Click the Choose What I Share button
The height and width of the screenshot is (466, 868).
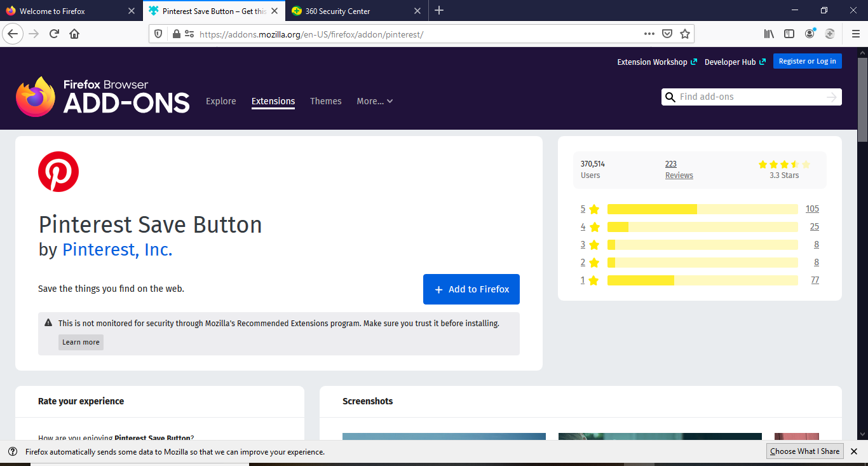[804, 451]
